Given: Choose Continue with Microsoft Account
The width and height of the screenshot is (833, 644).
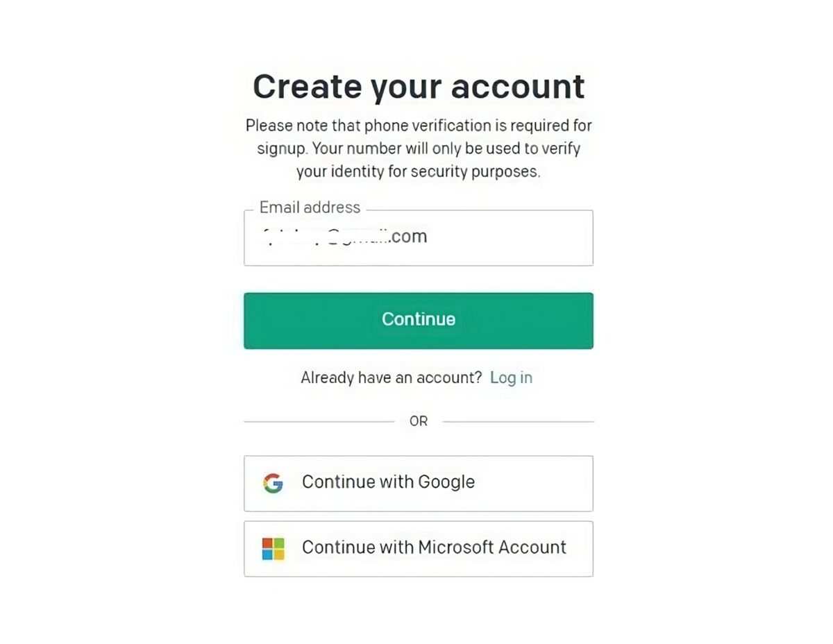Looking at the screenshot, I should 419,548.
